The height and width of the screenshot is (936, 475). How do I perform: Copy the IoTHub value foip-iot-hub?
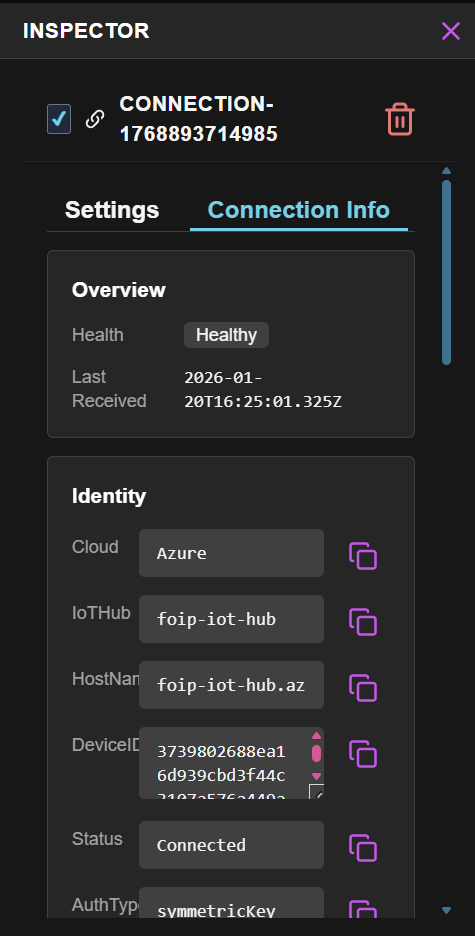[363, 622]
